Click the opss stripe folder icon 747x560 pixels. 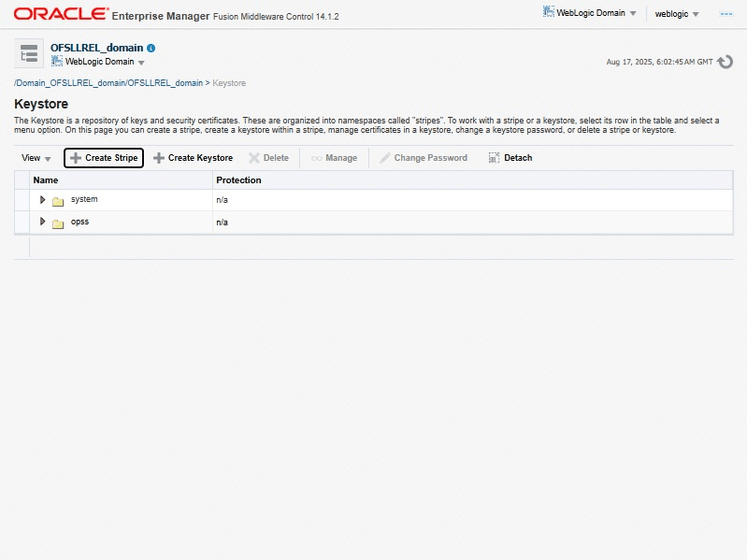(x=58, y=223)
